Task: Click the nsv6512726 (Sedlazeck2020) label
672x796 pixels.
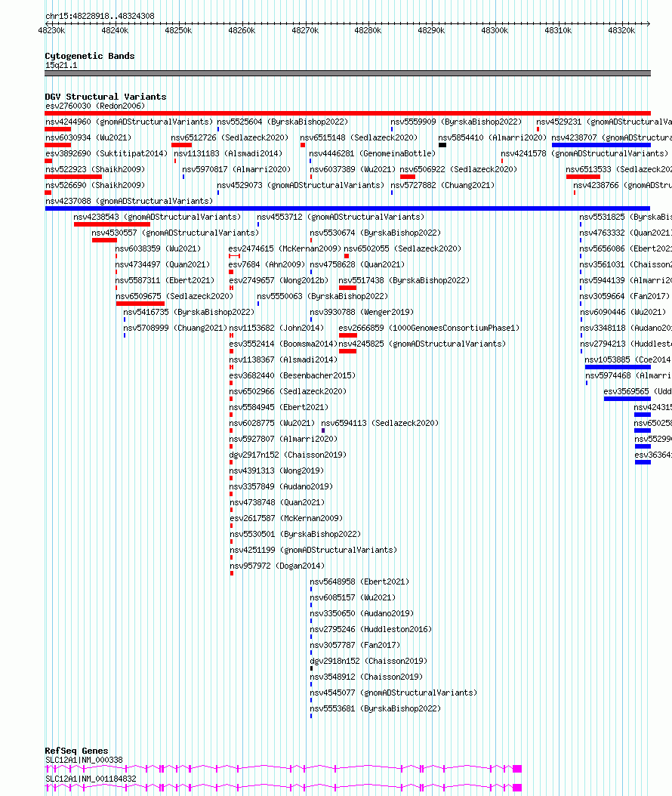Action: pos(230,137)
